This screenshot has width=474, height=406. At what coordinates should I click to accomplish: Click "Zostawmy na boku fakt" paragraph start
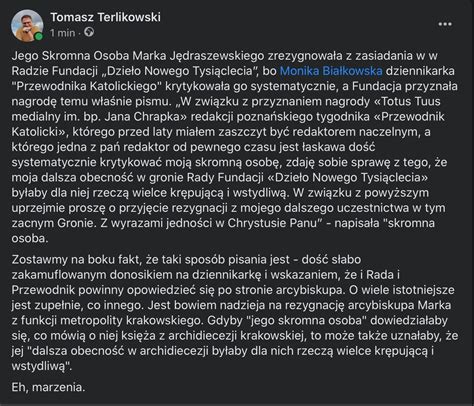click(x=77, y=259)
